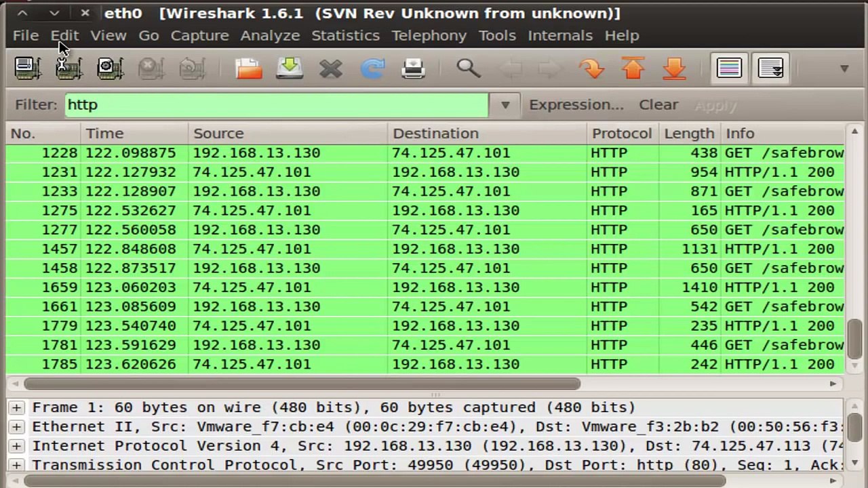
Task: Open the Help menu
Action: coord(622,35)
